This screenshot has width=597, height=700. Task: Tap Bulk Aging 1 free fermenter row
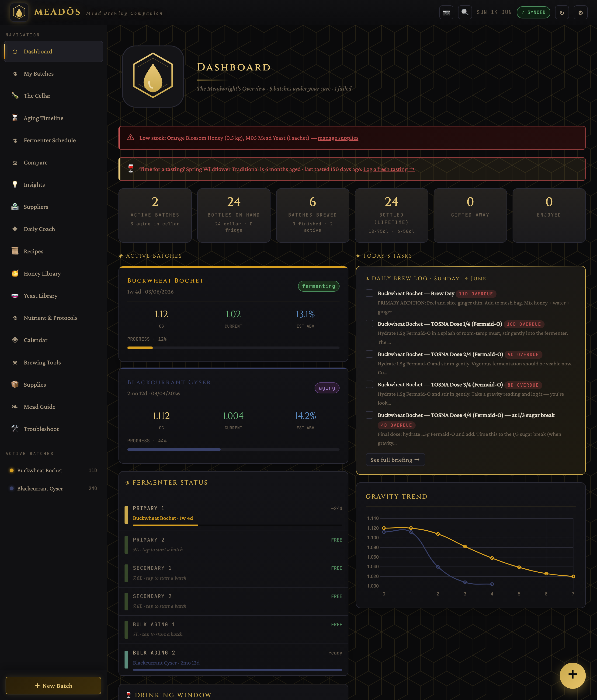click(x=233, y=629)
